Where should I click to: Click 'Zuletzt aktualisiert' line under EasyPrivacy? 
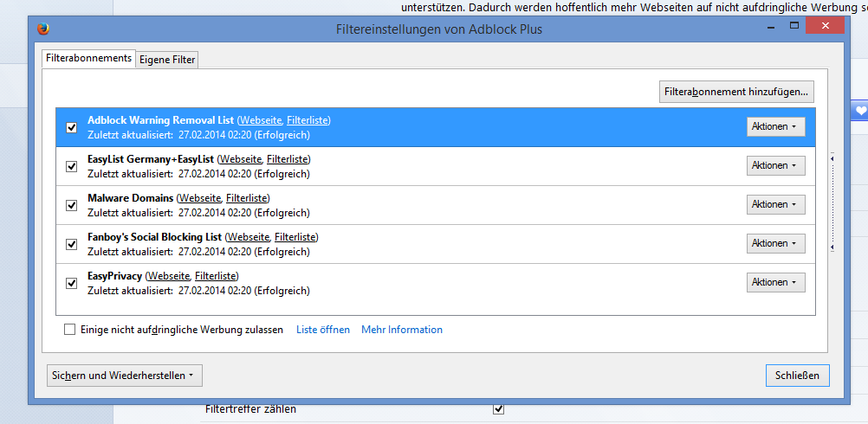point(198,290)
